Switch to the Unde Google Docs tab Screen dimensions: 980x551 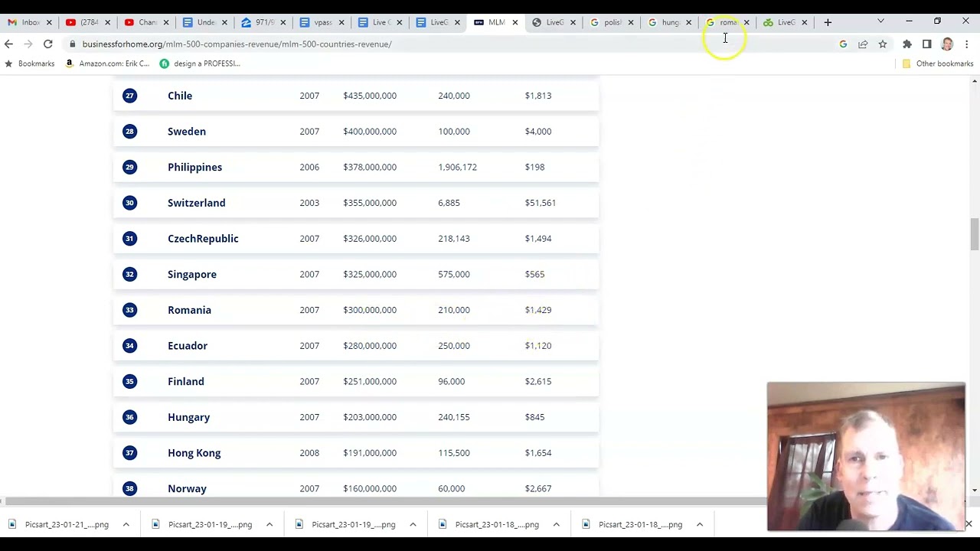click(204, 22)
